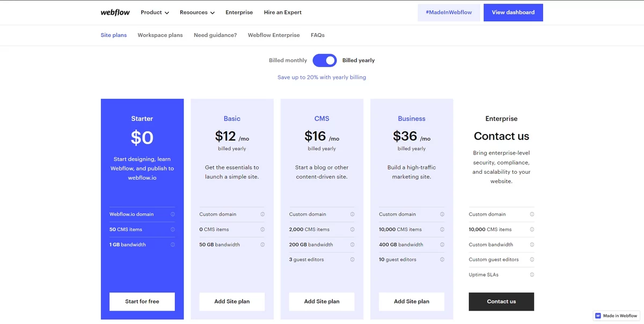Add Site plan for Business
The image size is (644, 324).
click(412, 301)
